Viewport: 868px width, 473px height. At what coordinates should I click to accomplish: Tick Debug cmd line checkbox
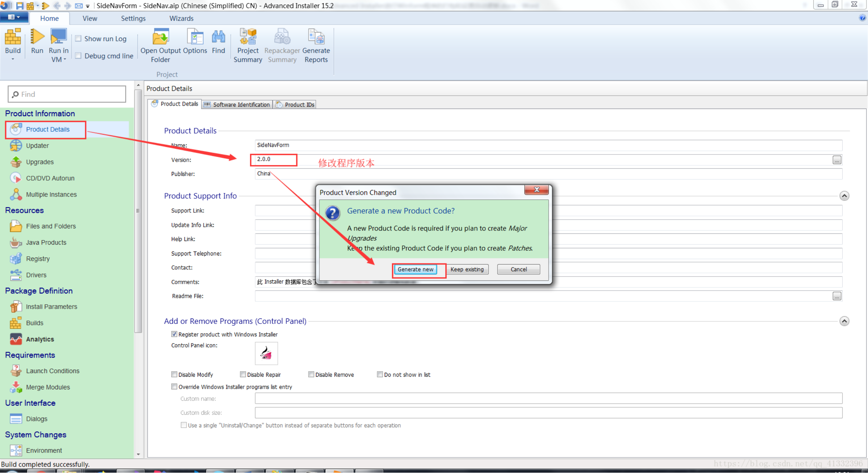[78, 56]
